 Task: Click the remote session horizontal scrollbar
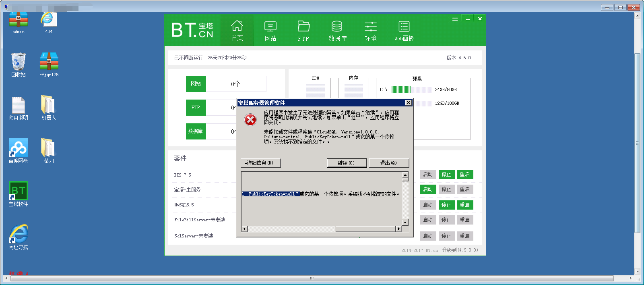point(312,278)
